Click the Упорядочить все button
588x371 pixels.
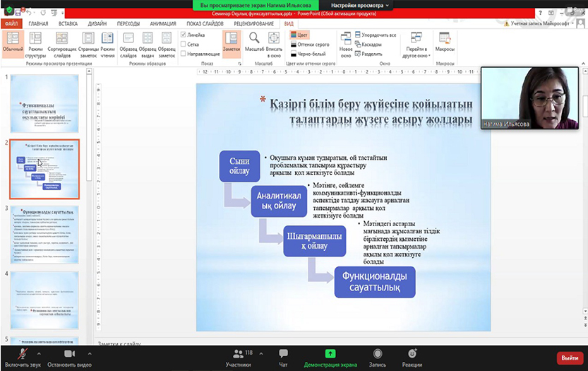(x=375, y=34)
